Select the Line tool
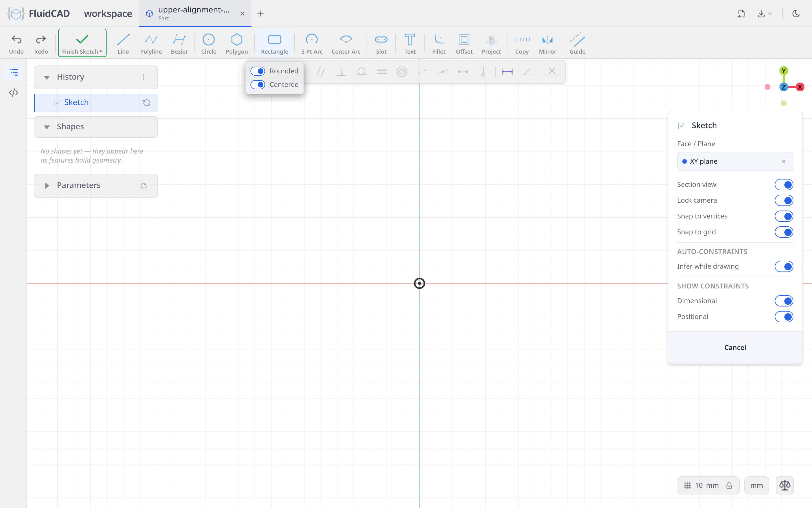812x508 pixels. [123, 44]
